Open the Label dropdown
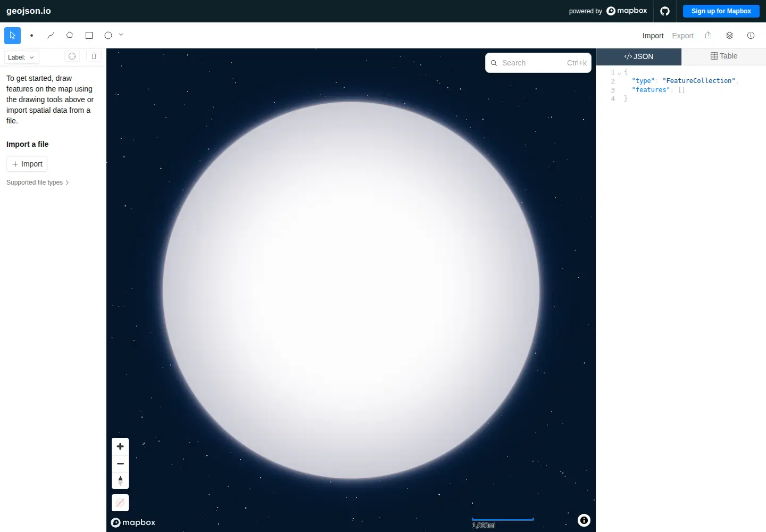Screen dimensions: 766x532 pyautogui.click(x=21, y=57)
